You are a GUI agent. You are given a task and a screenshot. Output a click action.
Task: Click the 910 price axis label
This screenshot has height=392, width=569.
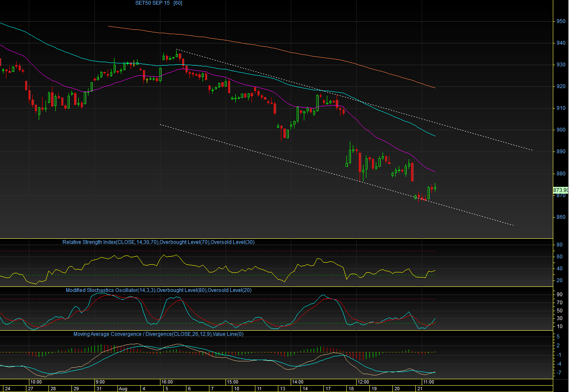(x=561, y=108)
